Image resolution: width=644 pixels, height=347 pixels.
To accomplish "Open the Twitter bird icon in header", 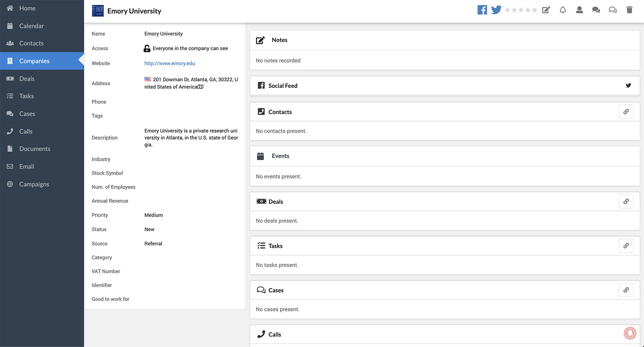I will point(496,10).
